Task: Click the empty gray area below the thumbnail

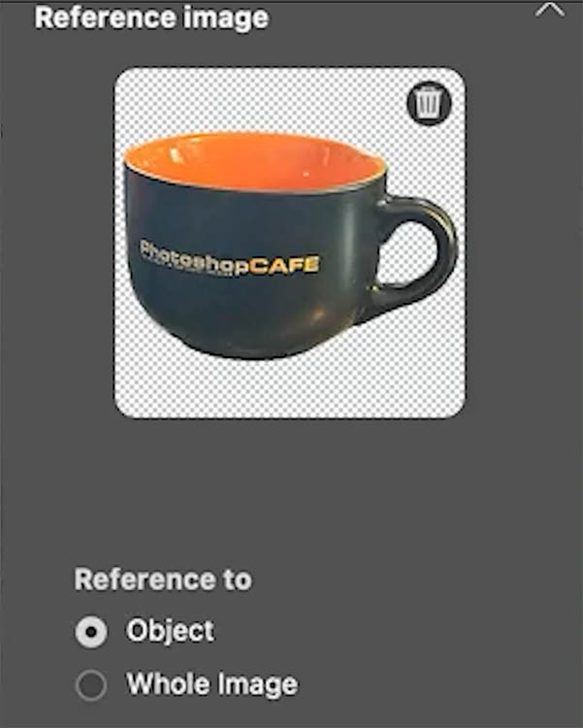Action: coord(291,487)
